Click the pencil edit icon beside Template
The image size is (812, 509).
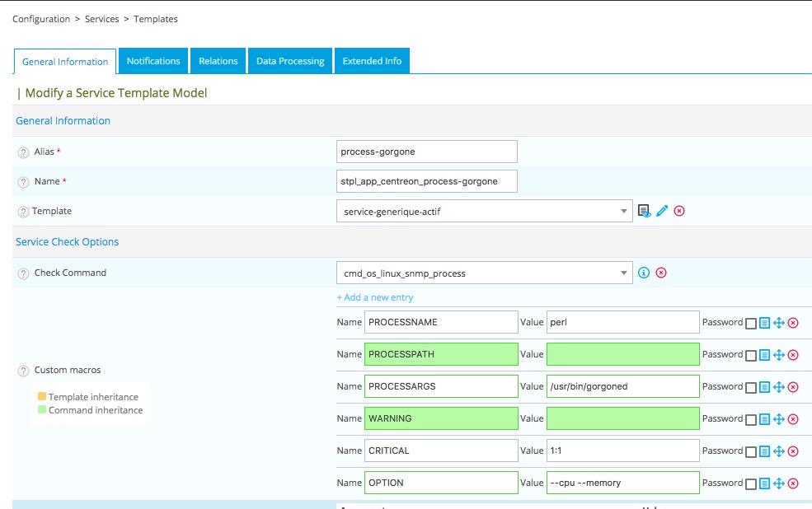662,211
